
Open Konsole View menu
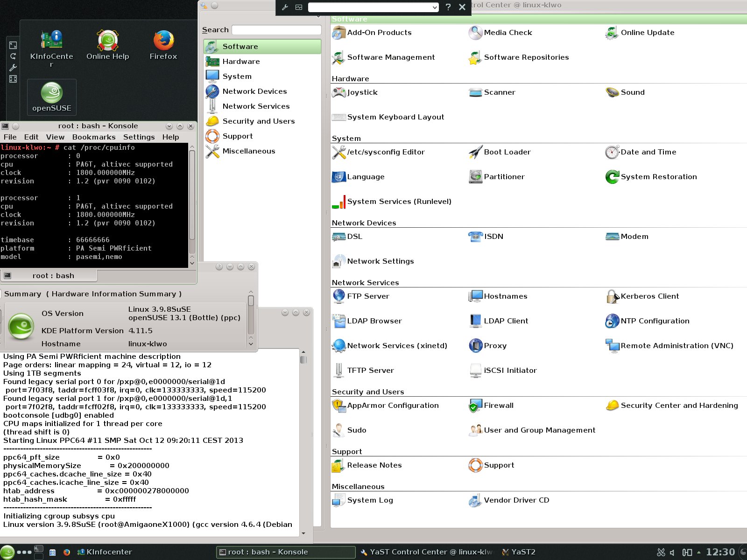[55, 137]
